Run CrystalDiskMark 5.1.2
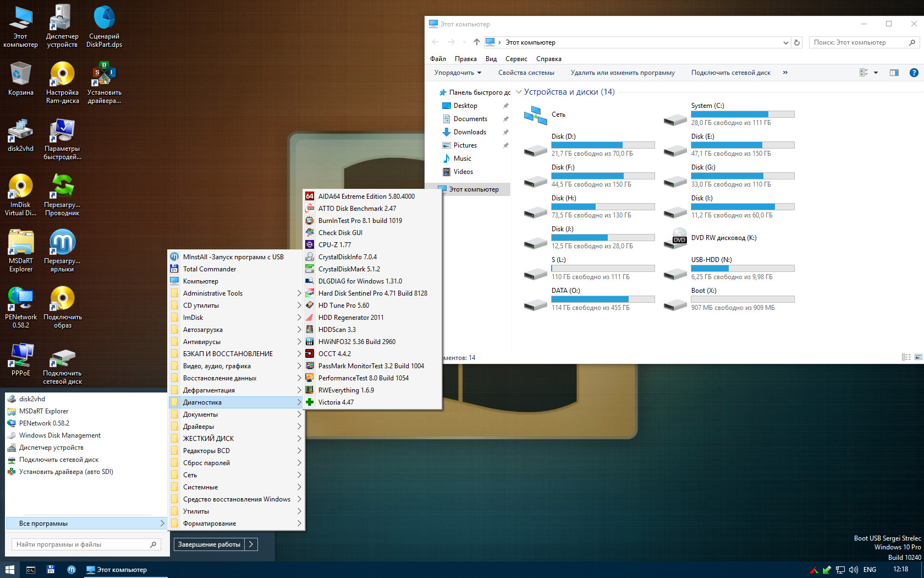This screenshot has height=578, width=924. [372, 269]
